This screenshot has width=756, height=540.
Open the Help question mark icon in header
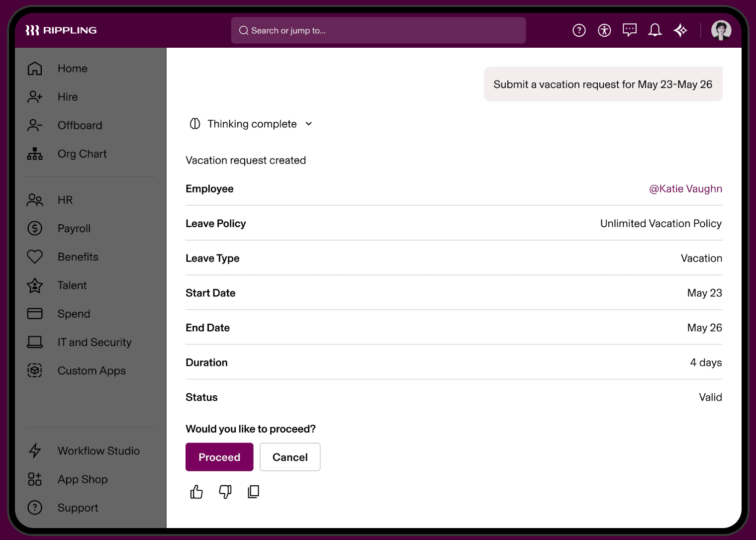(579, 30)
